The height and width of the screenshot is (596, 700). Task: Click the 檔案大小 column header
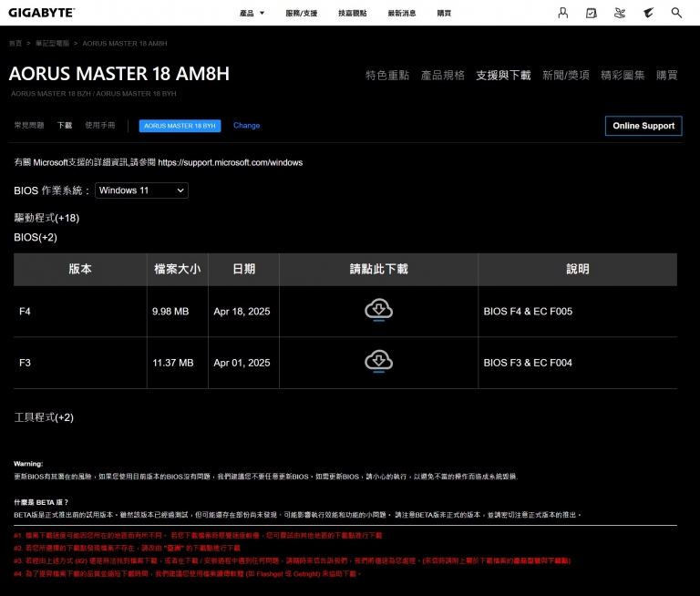tap(177, 269)
